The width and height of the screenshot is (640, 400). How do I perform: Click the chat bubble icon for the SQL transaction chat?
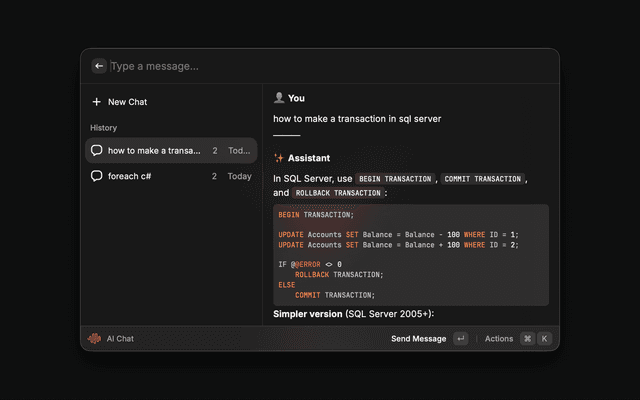tap(97, 151)
